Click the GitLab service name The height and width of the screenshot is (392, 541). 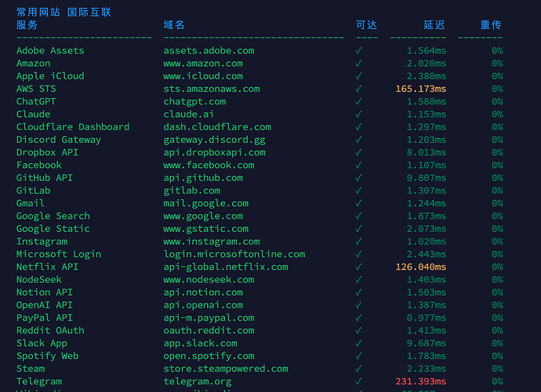33,191
